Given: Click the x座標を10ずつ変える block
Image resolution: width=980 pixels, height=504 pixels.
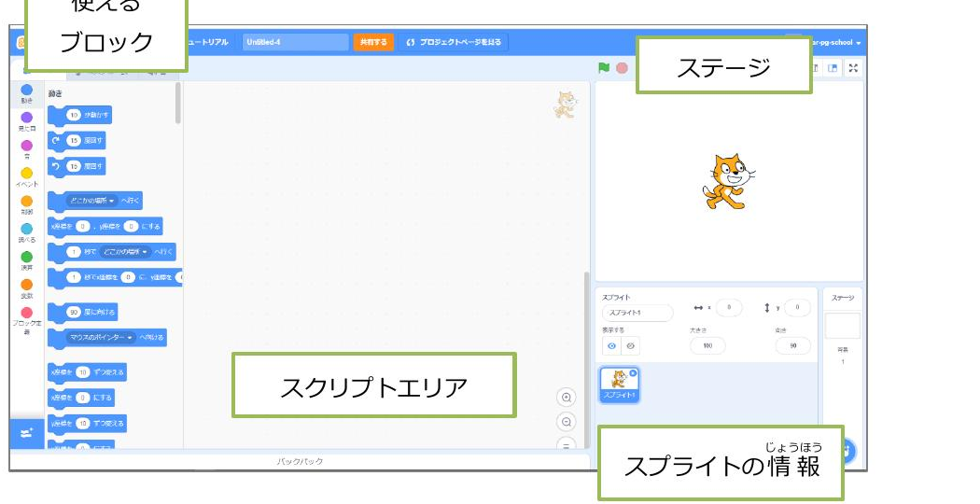Looking at the screenshot, I should 88,372.
